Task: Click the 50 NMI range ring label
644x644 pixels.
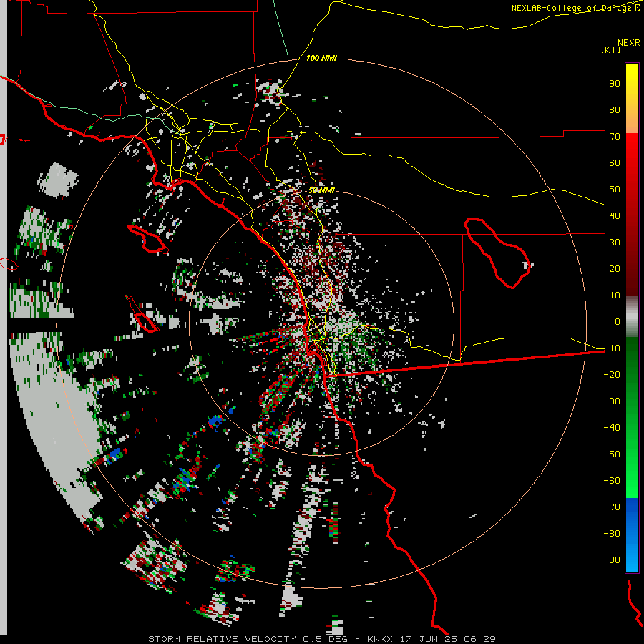Action: pyautogui.click(x=321, y=191)
